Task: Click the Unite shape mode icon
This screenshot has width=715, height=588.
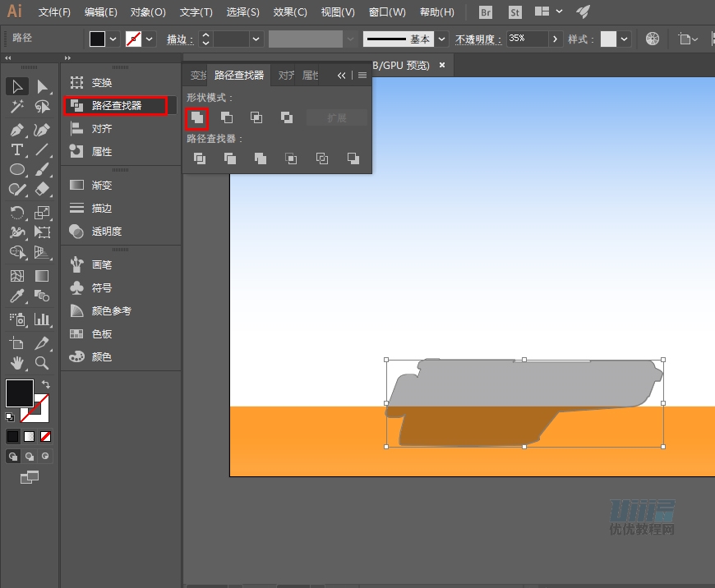Action: [196, 118]
